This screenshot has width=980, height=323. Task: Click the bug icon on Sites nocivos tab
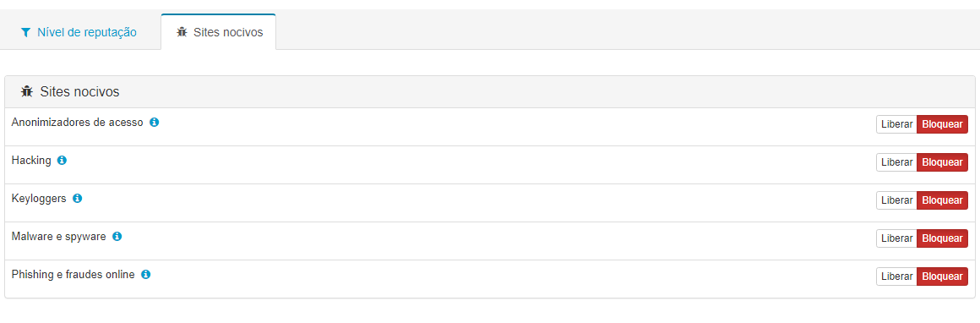click(182, 32)
